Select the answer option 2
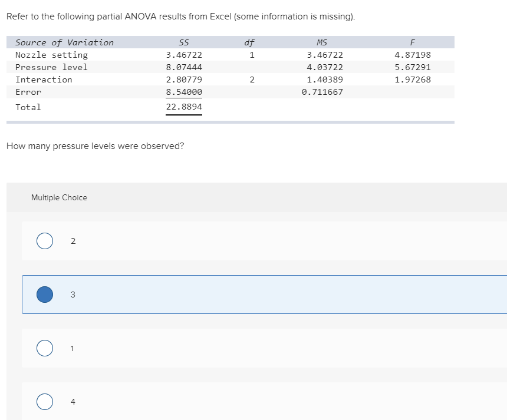This screenshot has width=507, height=420. pyautogui.click(x=44, y=240)
